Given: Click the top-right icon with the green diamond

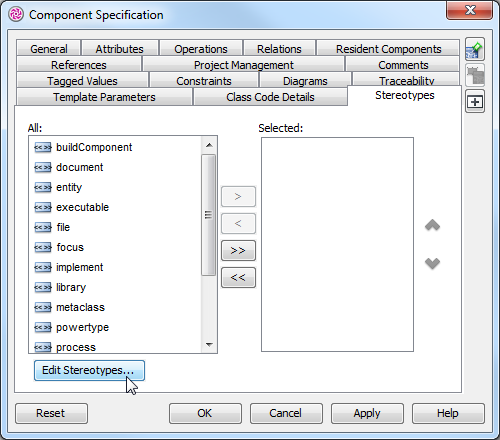Looking at the screenshot, I should 475,49.
